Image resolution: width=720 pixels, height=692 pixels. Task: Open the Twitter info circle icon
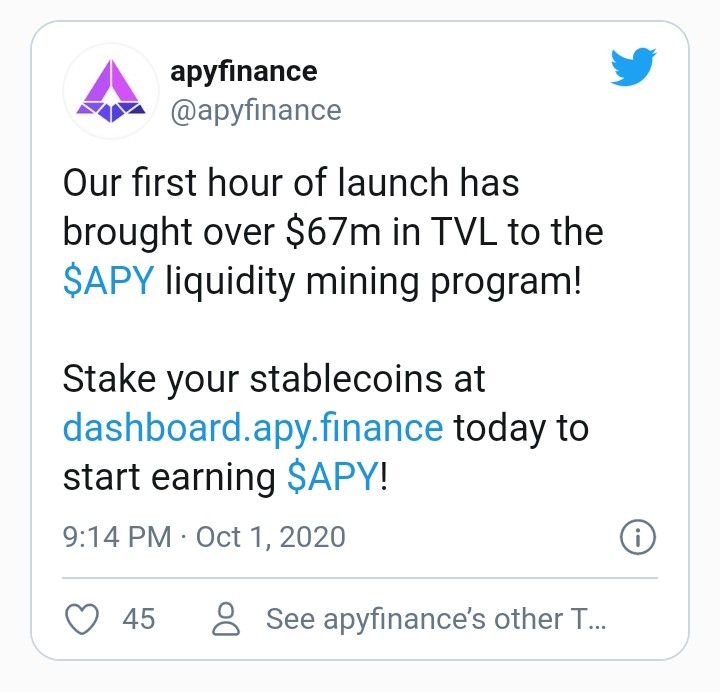click(x=638, y=537)
